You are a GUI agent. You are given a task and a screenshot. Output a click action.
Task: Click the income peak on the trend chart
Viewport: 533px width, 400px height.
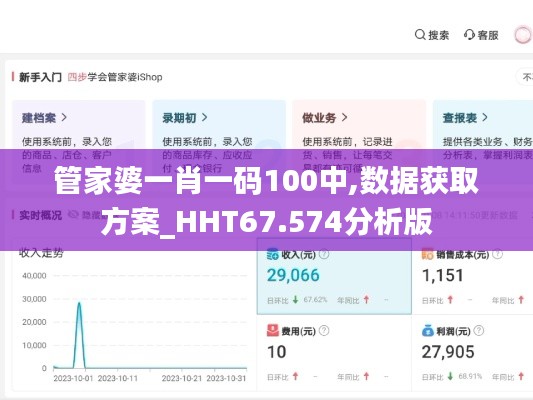(x=79, y=303)
